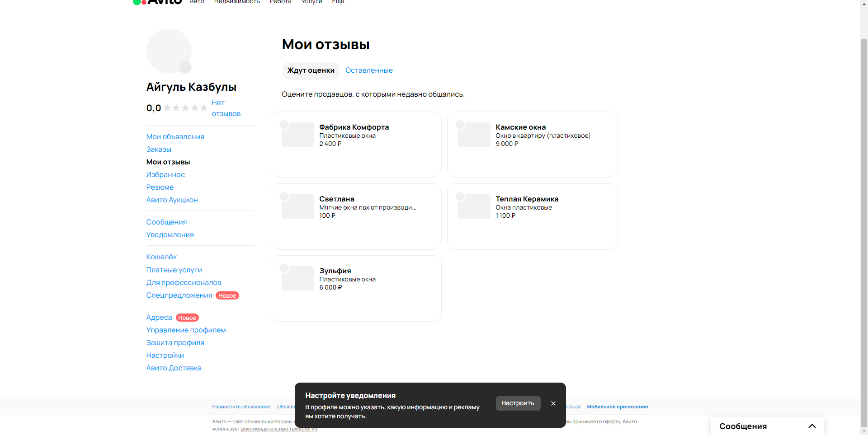Expand the Сообщения chat panel chevron
The height and width of the screenshot is (435, 868).
(812, 426)
